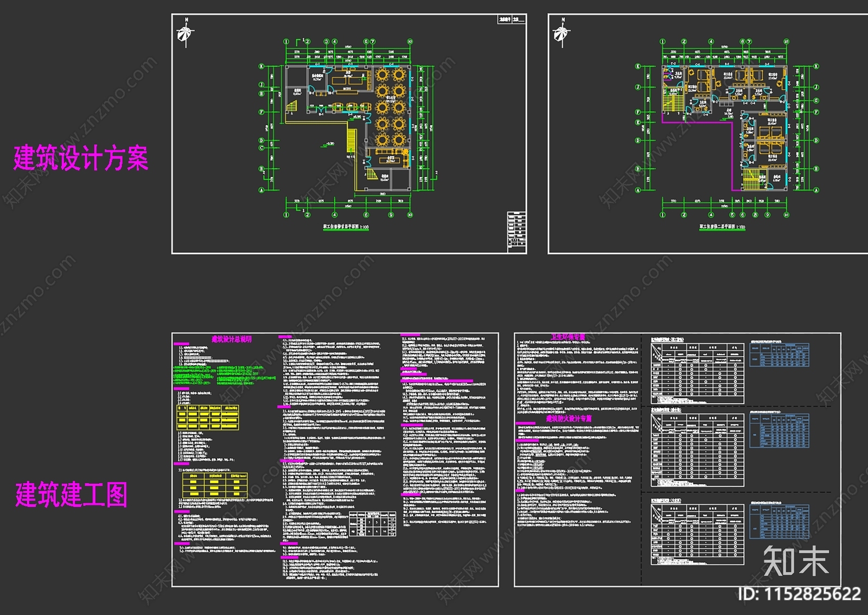Select the top white checklist table
This screenshot has width=868, height=615.
(697, 373)
